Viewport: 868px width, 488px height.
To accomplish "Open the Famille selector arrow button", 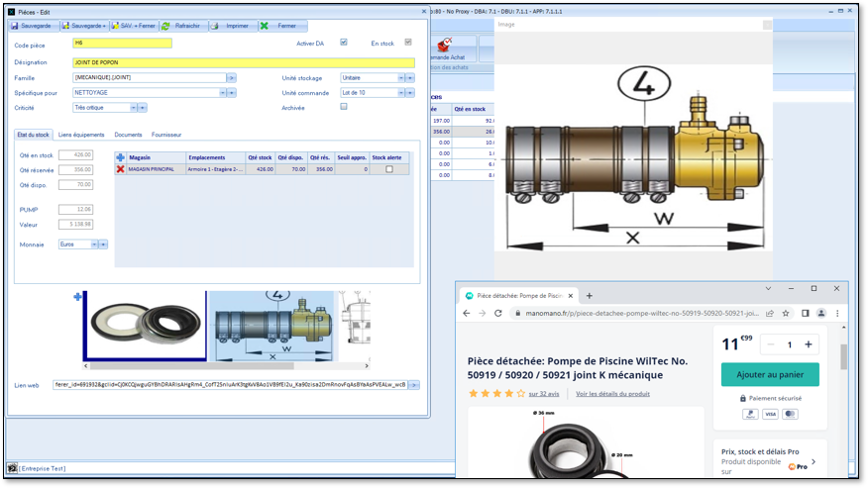I will 232,78.
